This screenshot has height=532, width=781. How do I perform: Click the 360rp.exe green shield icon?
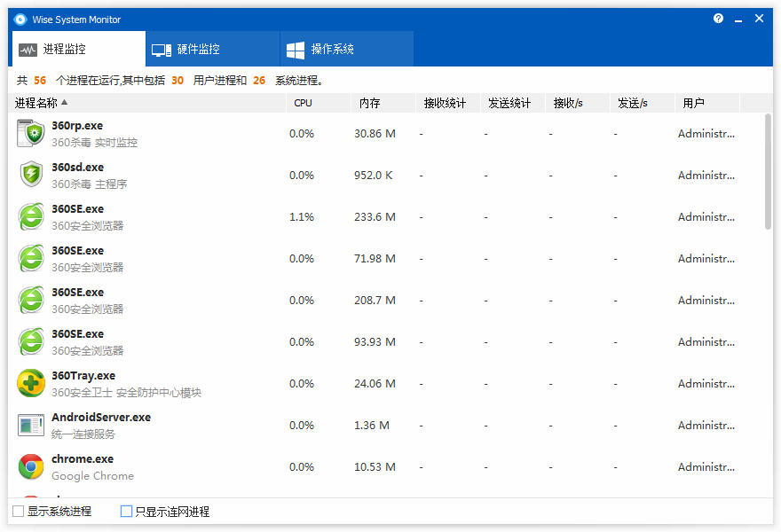(30, 132)
